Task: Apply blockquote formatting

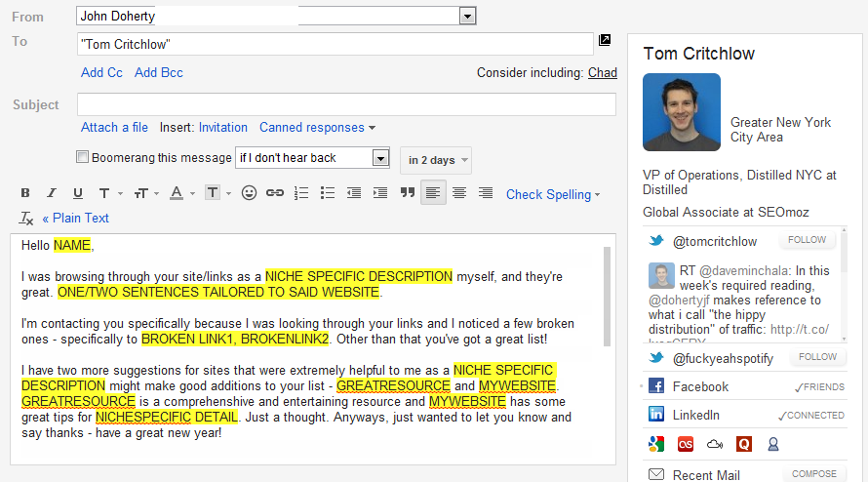Action: [407, 193]
